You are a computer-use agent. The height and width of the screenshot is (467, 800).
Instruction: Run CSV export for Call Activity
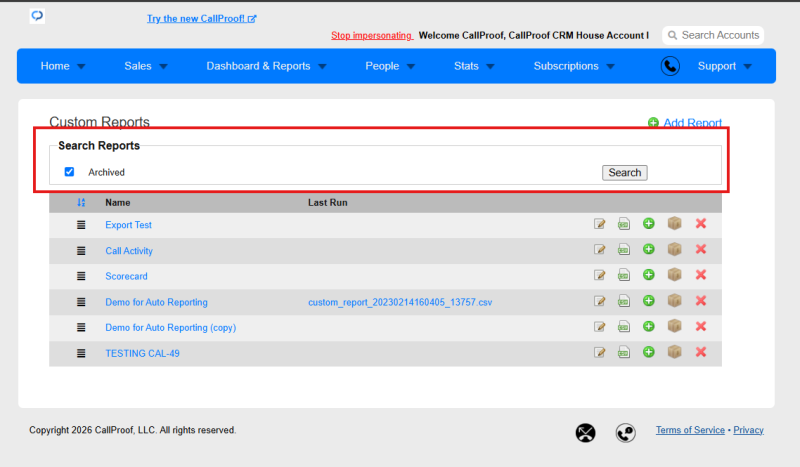click(623, 250)
